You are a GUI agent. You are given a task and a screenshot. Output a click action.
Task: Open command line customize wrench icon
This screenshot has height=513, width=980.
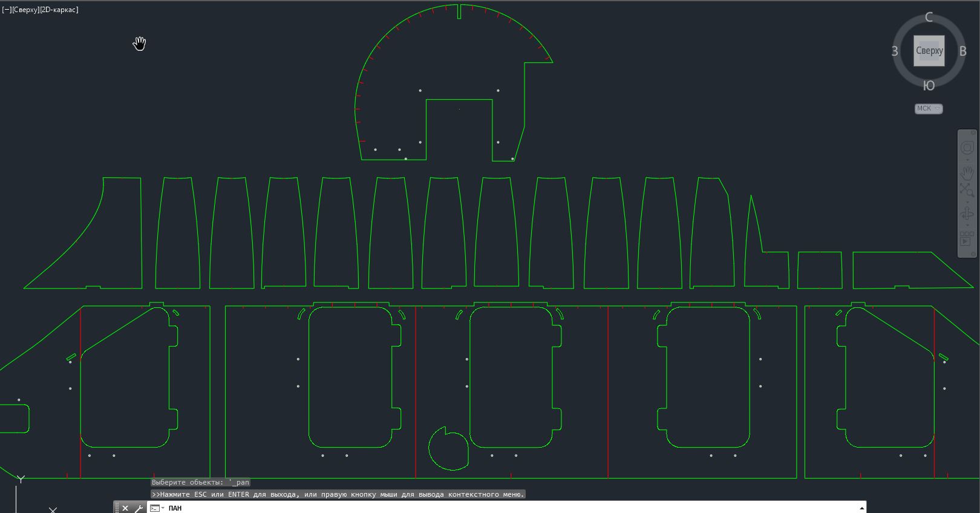[139, 508]
